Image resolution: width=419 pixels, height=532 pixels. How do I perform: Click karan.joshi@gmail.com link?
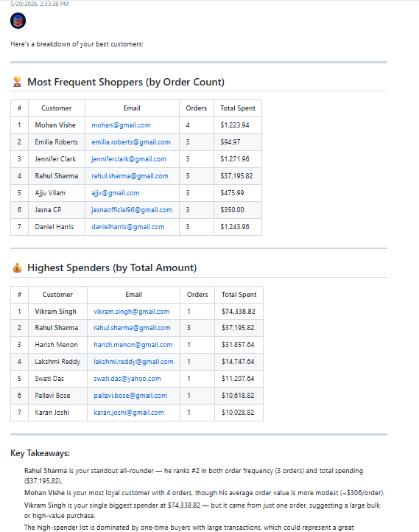(x=129, y=413)
